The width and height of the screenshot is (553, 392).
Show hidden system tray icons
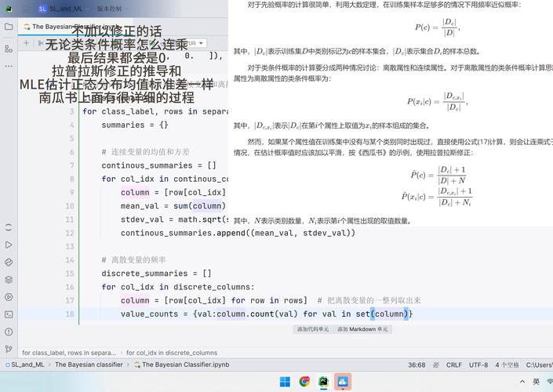[522, 382]
